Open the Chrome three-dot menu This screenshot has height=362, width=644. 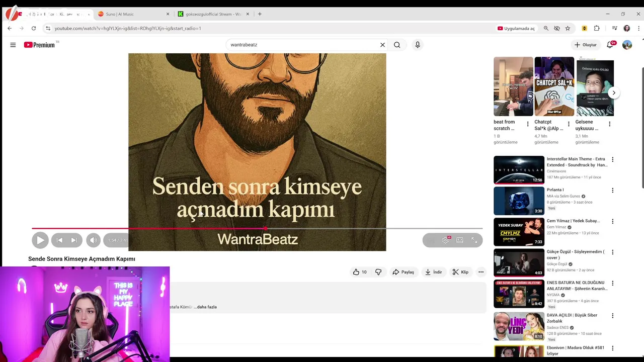(x=639, y=28)
